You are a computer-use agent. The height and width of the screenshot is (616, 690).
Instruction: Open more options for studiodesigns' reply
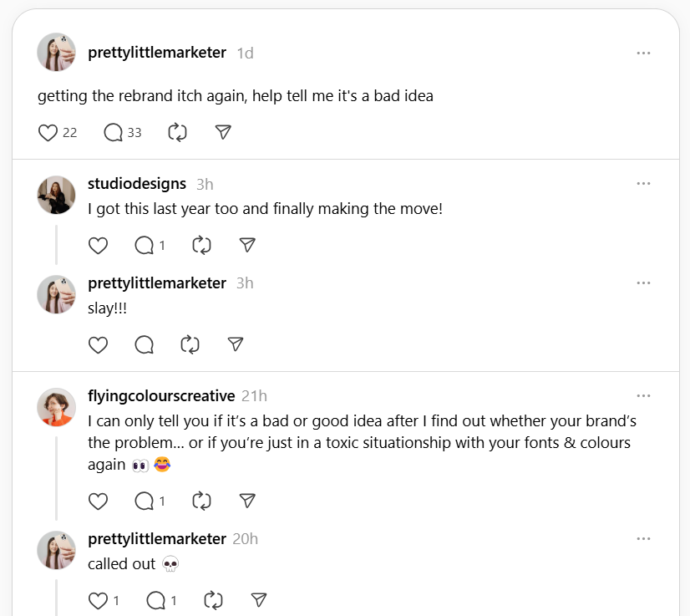tap(643, 183)
